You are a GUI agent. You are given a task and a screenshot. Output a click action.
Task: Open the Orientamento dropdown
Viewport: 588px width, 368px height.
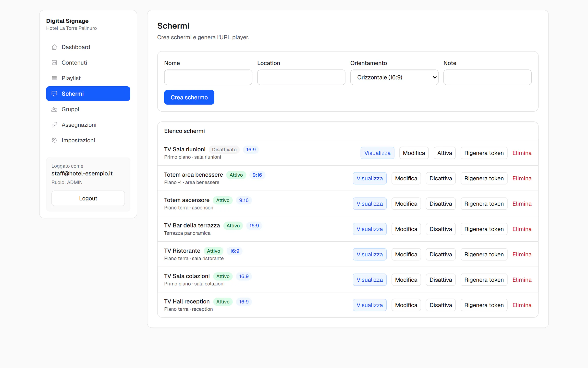click(394, 77)
